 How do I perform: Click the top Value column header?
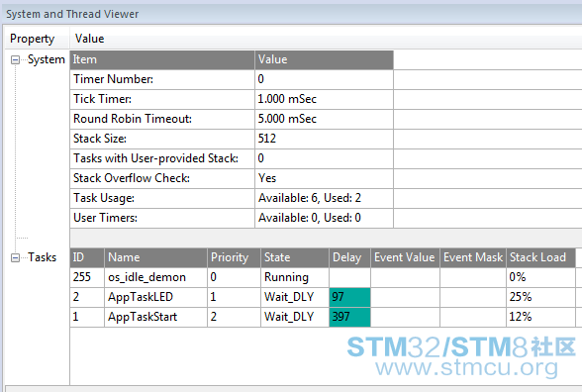[x=89, y=39]
